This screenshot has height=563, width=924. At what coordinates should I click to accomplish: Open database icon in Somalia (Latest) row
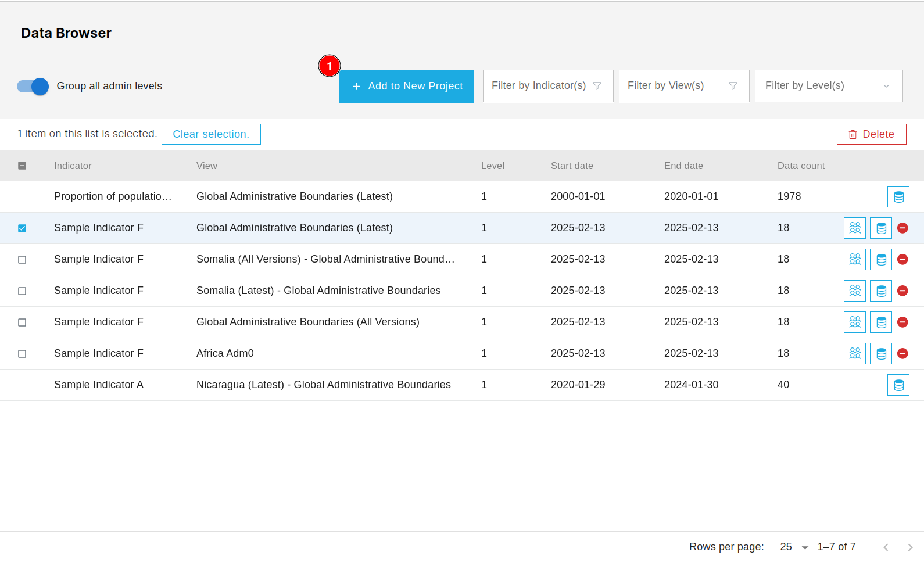pyautogui.click(x=881, y=291)
